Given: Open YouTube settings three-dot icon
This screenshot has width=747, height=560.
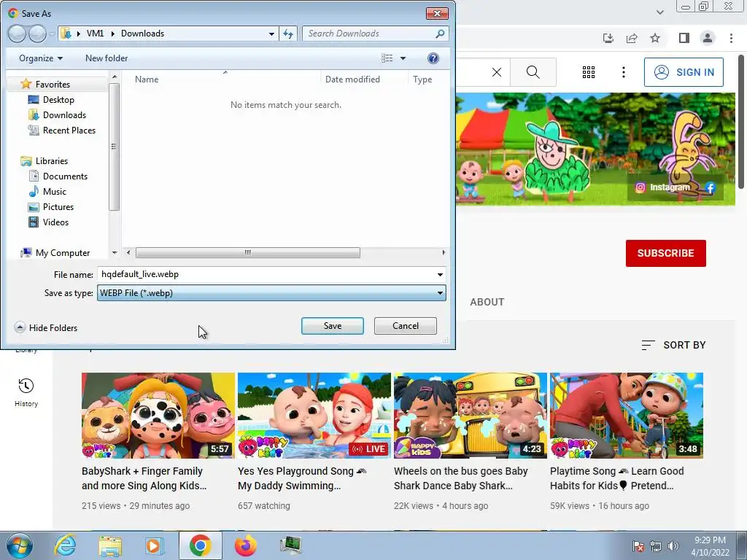Looking at the screenshot, I should [624, 72].
